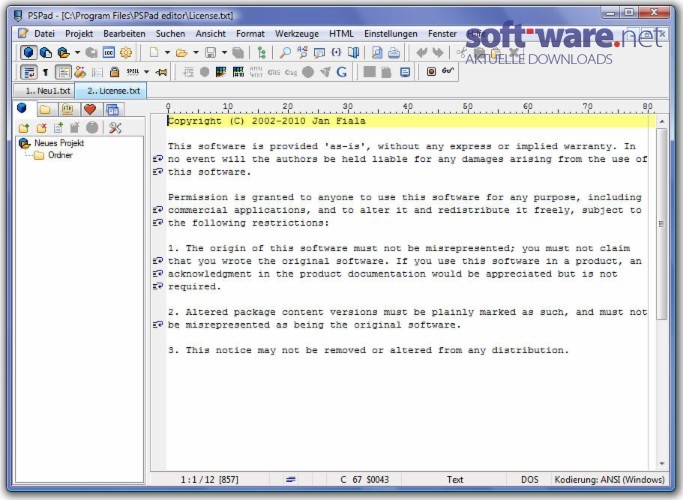Switch to the Neu1.txt tab
The image size is (683, 500).
pyautogui.click(x=44, y=91)
